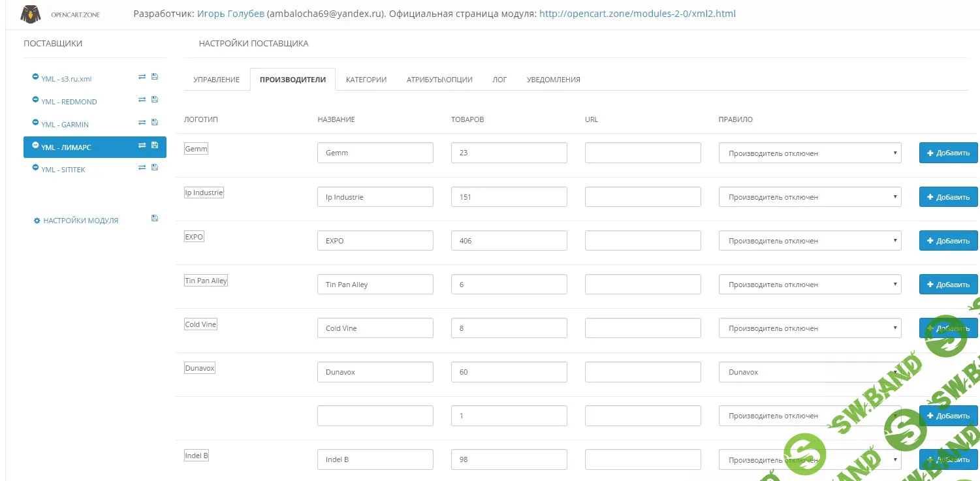Viewport: 980px width, 481px height.
Task: Click the save icon next to YML - s3.ru.xml
Action: [x=154, y=76]
